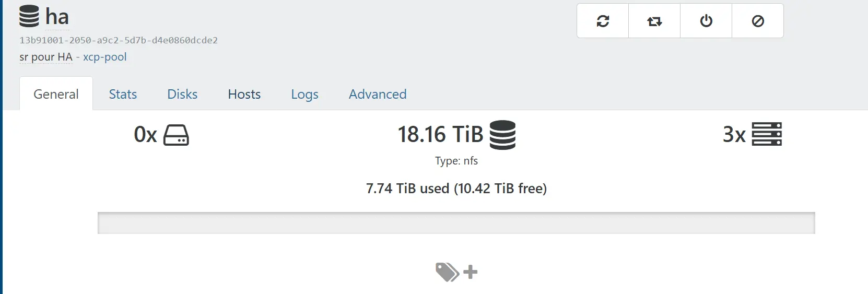
Task: Open the Disks tab
Action: coord(182,94)
